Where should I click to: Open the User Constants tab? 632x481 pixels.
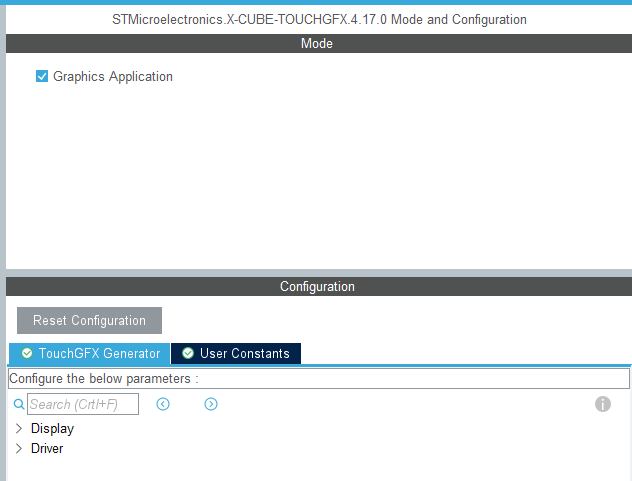coord(236,354)
